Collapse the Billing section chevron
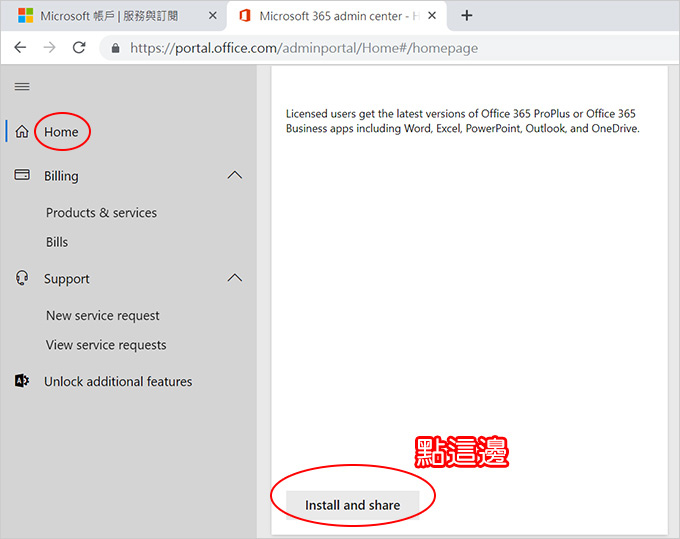Screen dimensions: 680x539 (x=235, y=175)
